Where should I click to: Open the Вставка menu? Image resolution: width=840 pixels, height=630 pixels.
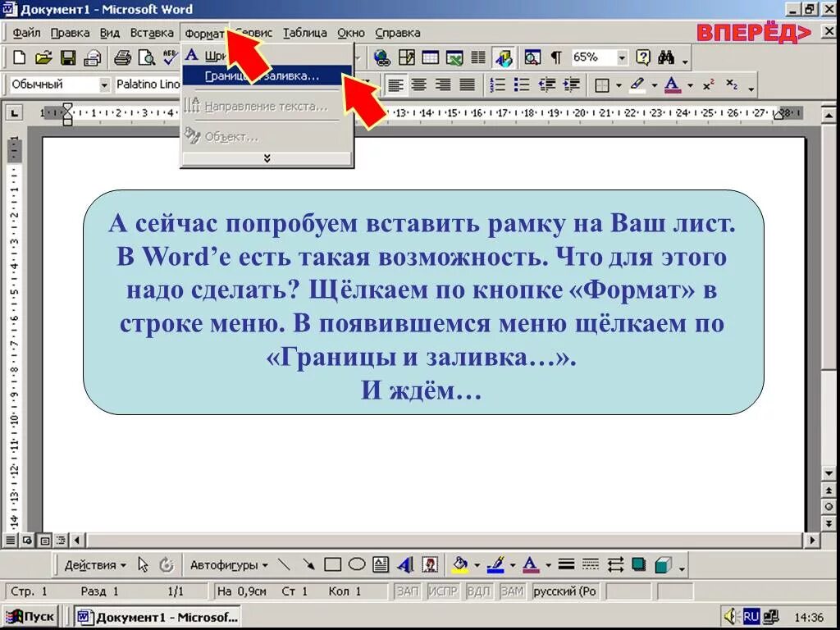coord(152,33)
